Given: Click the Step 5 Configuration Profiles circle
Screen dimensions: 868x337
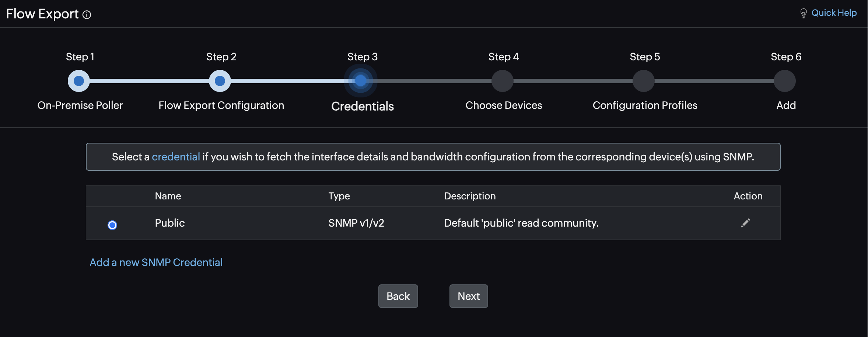Looking at the screenshot, I should [644, 81].
